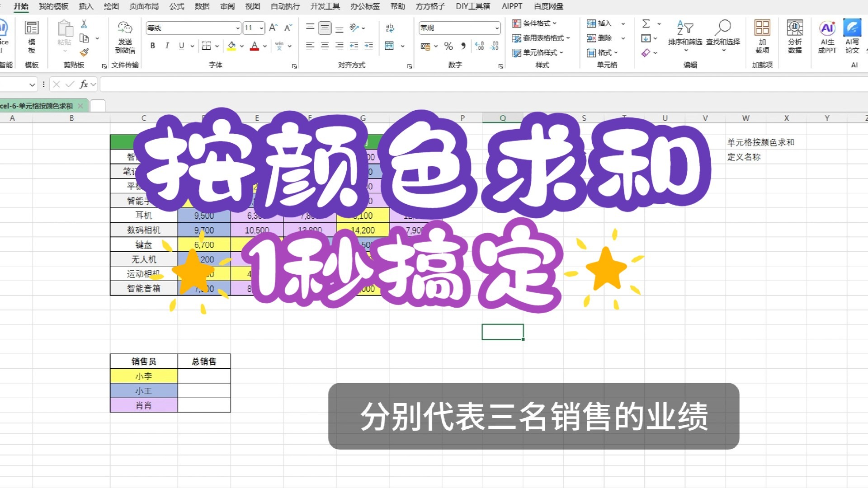
Task: Toggle italic formatting with I icon
Action: click(x=167, y=46)
